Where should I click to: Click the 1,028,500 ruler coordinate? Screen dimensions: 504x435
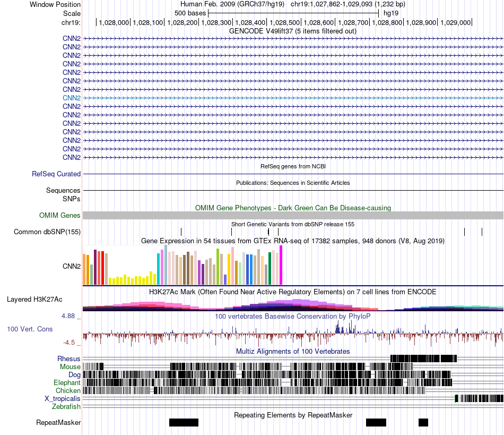[x=284, y=22]
